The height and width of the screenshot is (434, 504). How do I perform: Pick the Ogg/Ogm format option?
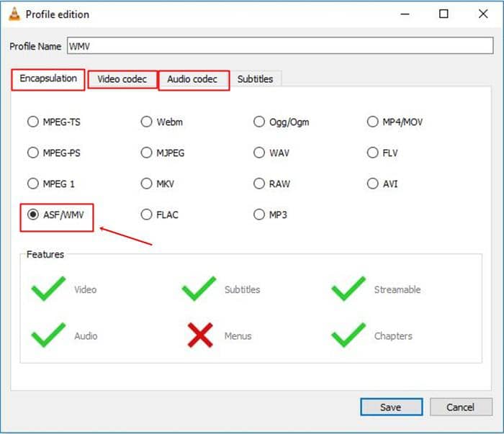click(259, 122)
